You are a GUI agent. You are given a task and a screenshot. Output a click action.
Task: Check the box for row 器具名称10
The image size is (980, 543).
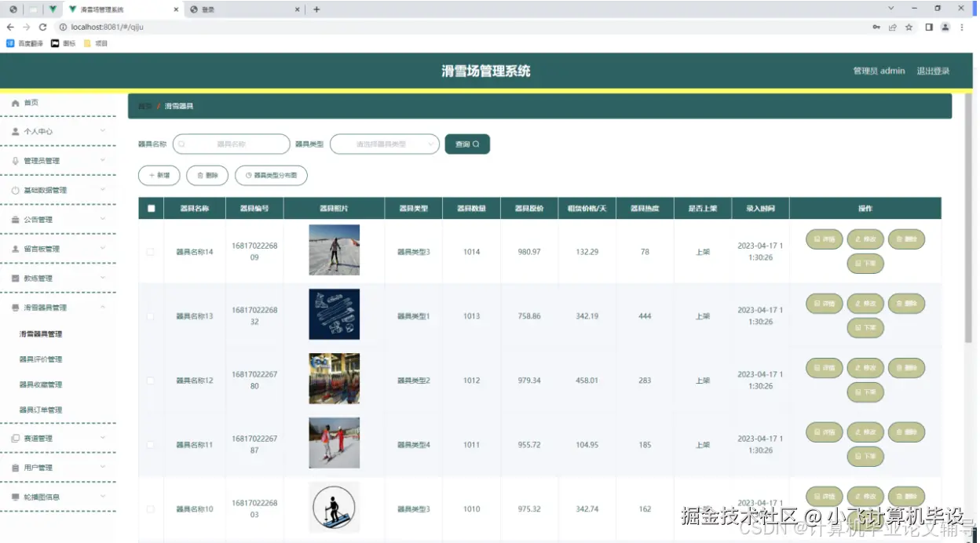pos(151,509)
